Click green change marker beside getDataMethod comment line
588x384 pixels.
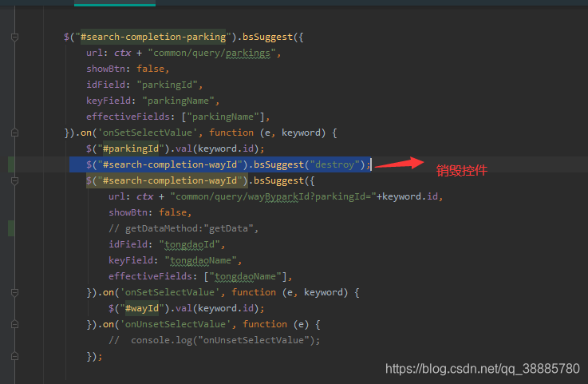tap(11, 228)
